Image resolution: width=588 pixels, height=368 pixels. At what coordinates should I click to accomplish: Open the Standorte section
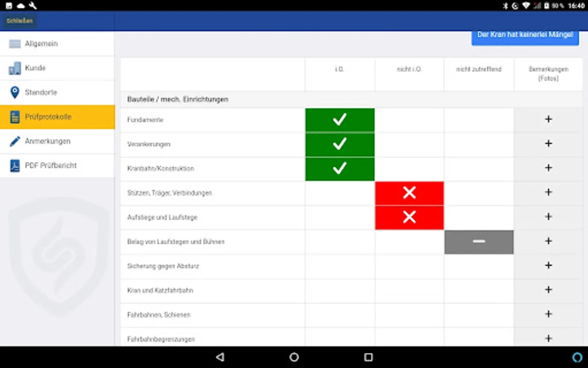(57, 92)
